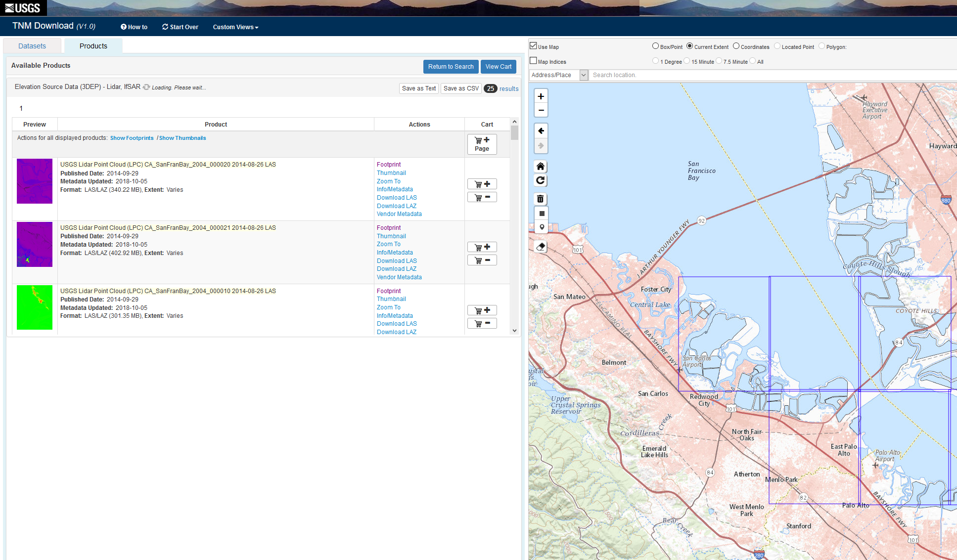Select the Coordinates radio option
Screen dimensions: 957x560
[x=736, y=46]
